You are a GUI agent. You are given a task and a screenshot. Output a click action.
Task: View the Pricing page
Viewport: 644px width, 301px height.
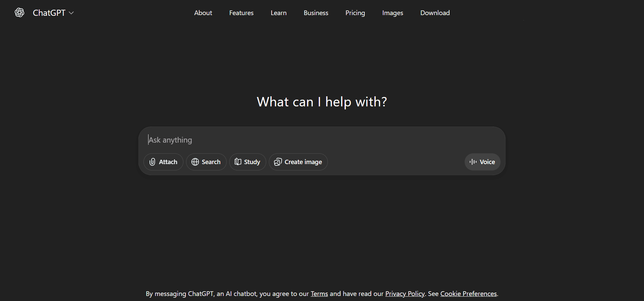pos(355,13)
